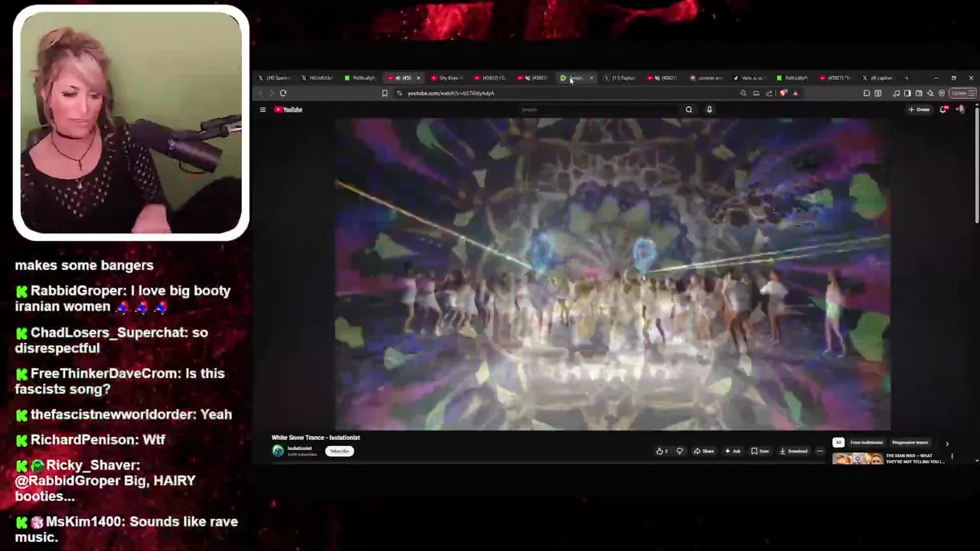Click the share page icon in address bar

(x=769, y=93)
